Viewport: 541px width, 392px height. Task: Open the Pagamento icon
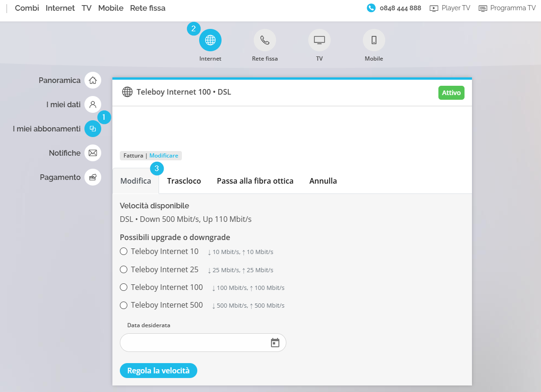pyautogui.click(x=93, y=177)
